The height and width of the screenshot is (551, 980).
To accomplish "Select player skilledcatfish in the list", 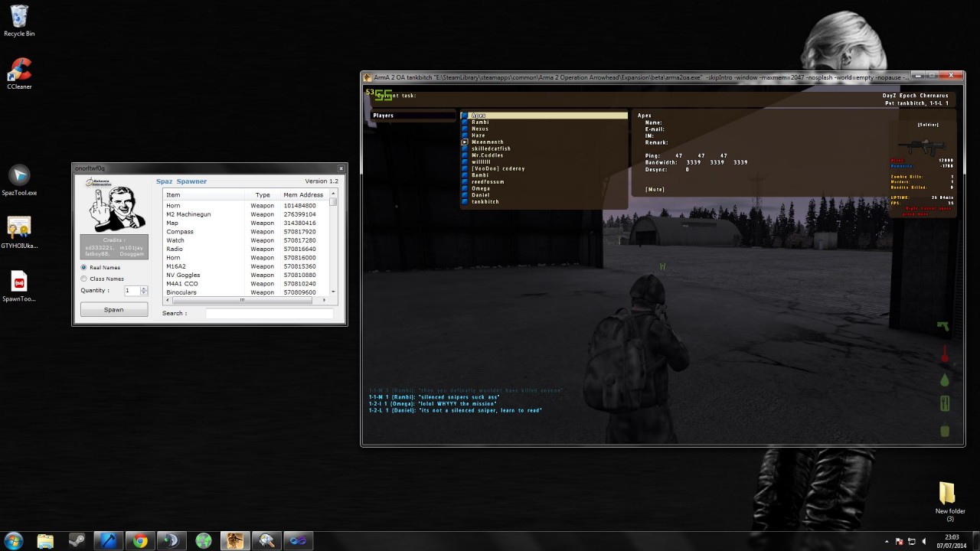I will 544,148.
